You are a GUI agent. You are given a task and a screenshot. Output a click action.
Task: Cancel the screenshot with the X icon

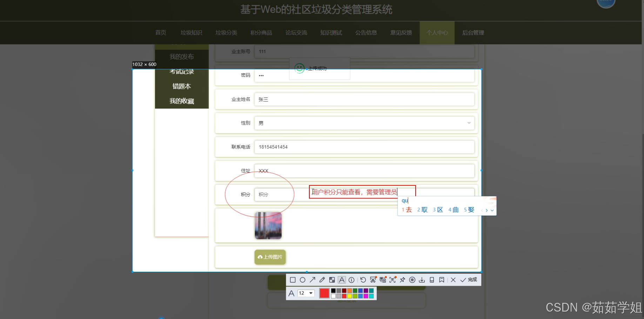(x=453, y=280)
